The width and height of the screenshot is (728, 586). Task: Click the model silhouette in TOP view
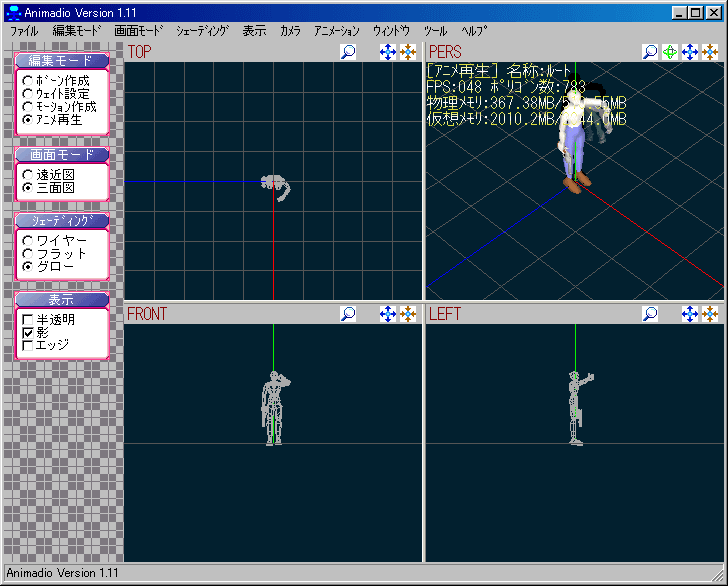276,188
